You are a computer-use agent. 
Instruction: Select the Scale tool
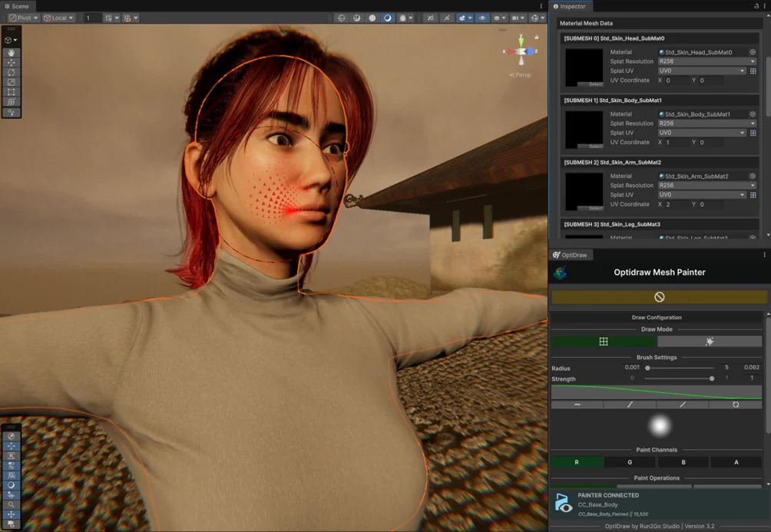point(11,82)
